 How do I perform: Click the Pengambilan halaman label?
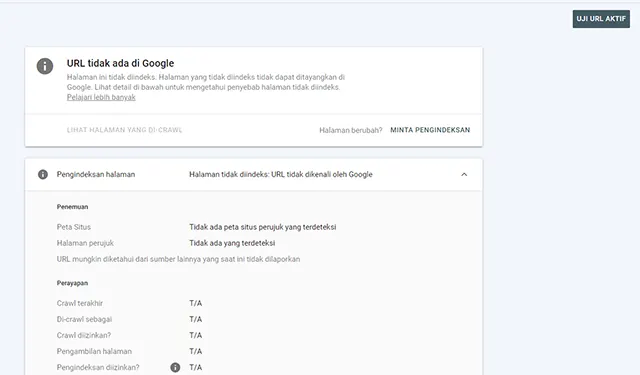click(94, 352)
